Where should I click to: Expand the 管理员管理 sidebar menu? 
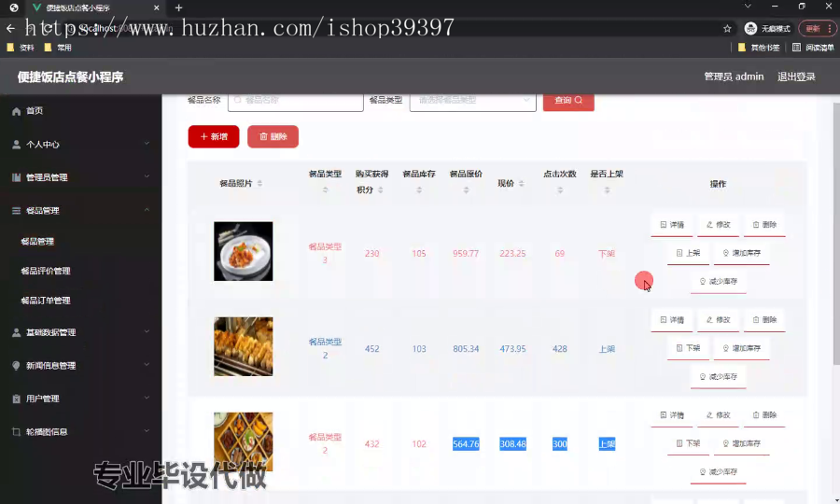[80, 177]
